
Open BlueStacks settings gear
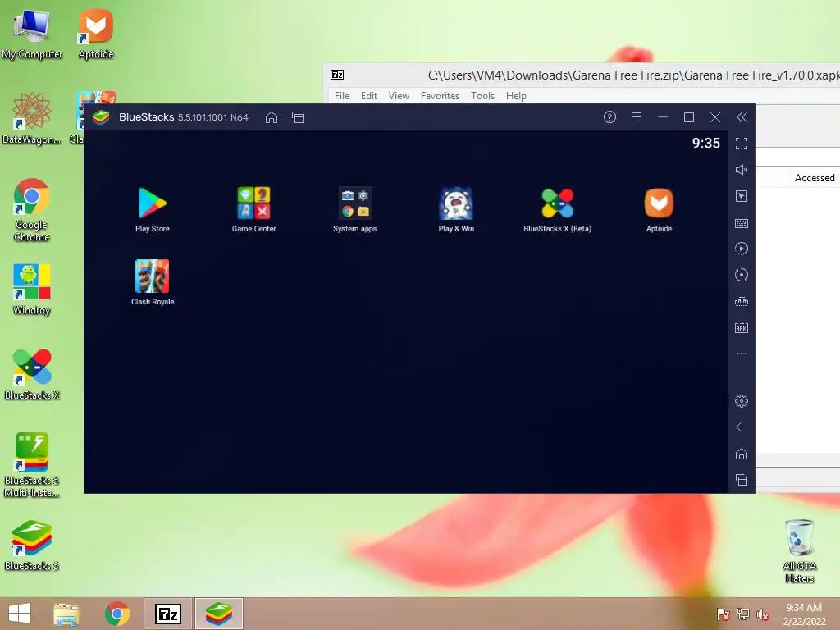click(742, 400)
